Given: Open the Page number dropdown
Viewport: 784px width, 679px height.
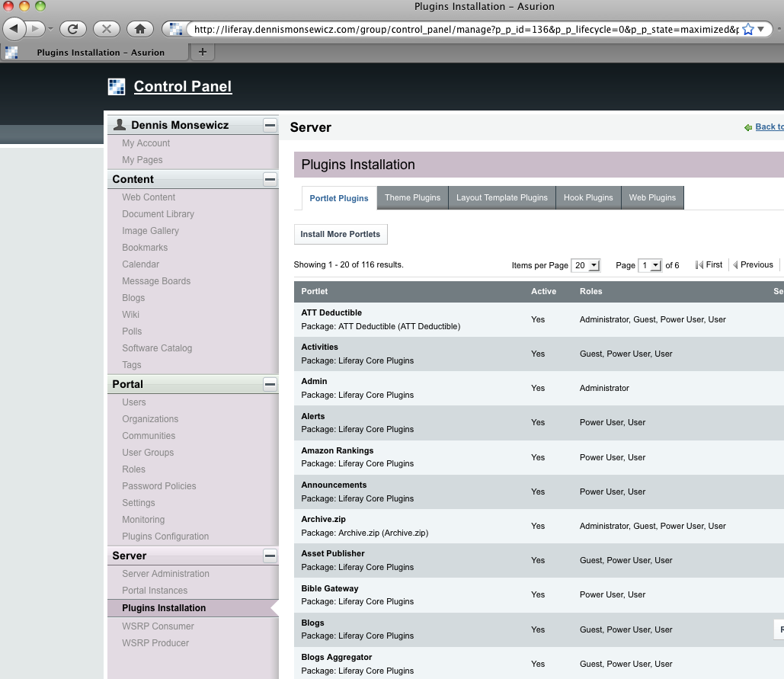Looking at the screenshot, I should (x=650, y=265).
